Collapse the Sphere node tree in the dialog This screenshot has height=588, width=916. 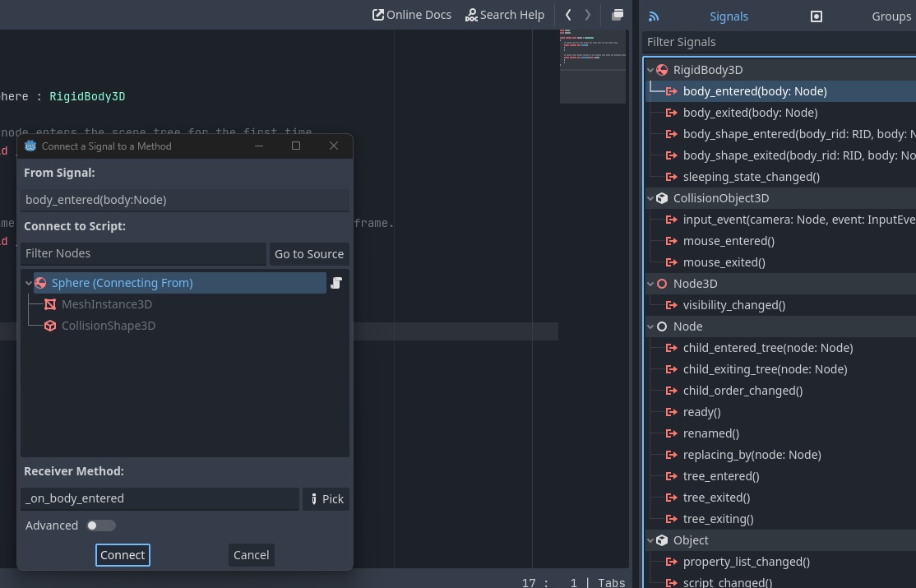pyautogui.click(x=29, y=282)
